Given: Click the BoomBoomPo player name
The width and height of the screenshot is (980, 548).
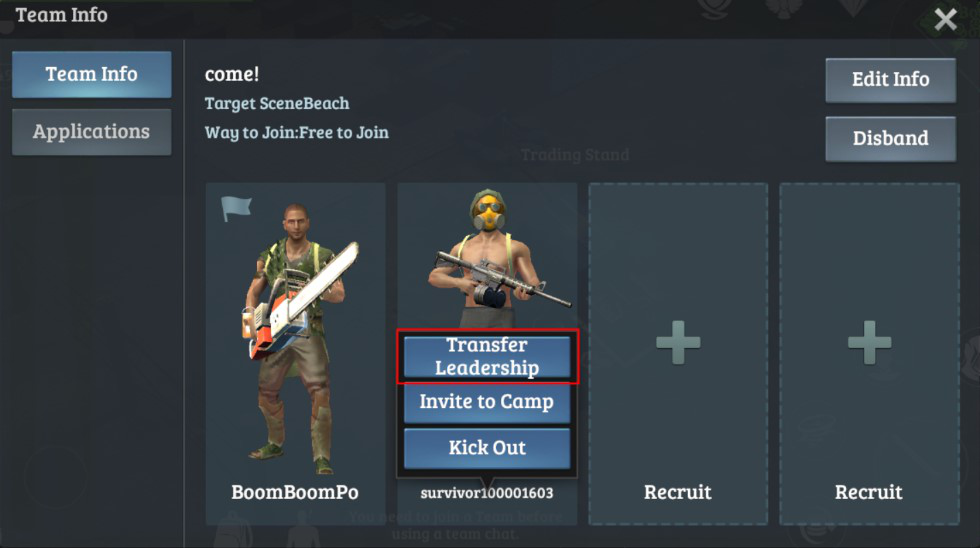Looking at the screenshot, I should point(295,492).
